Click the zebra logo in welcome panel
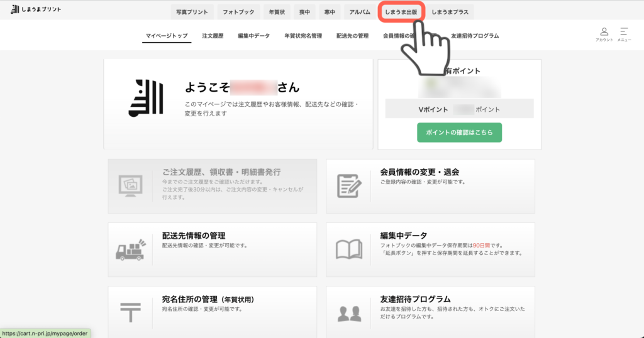Image resolution: width=644 pixels, height=338 pixels. tap(145, 98)
